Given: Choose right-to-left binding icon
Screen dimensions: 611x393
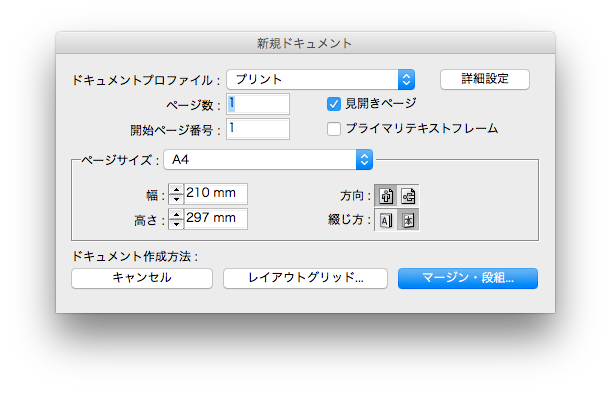Looking at the screenshot, I should point(408,220).
